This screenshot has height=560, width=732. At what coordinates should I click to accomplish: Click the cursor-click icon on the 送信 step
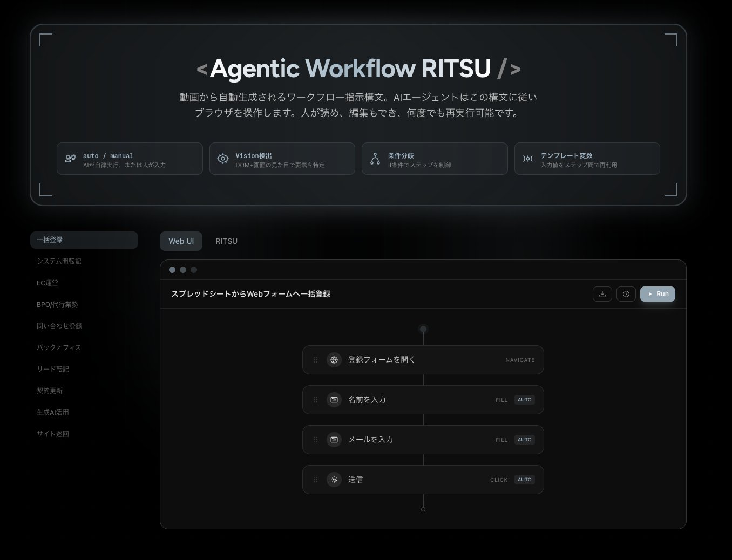pyautogui.click(x=334, y=480)
